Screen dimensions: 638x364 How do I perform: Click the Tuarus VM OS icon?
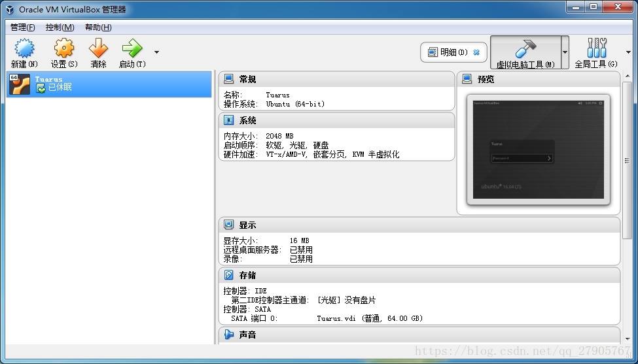[20, 84]
